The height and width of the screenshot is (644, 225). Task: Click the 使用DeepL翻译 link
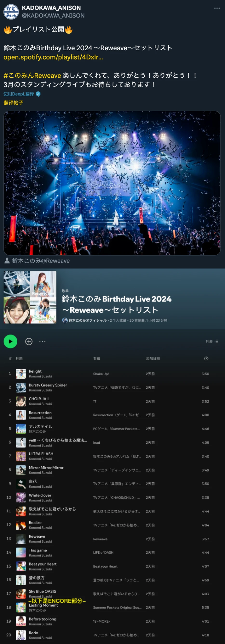click(x=19, y=94)
